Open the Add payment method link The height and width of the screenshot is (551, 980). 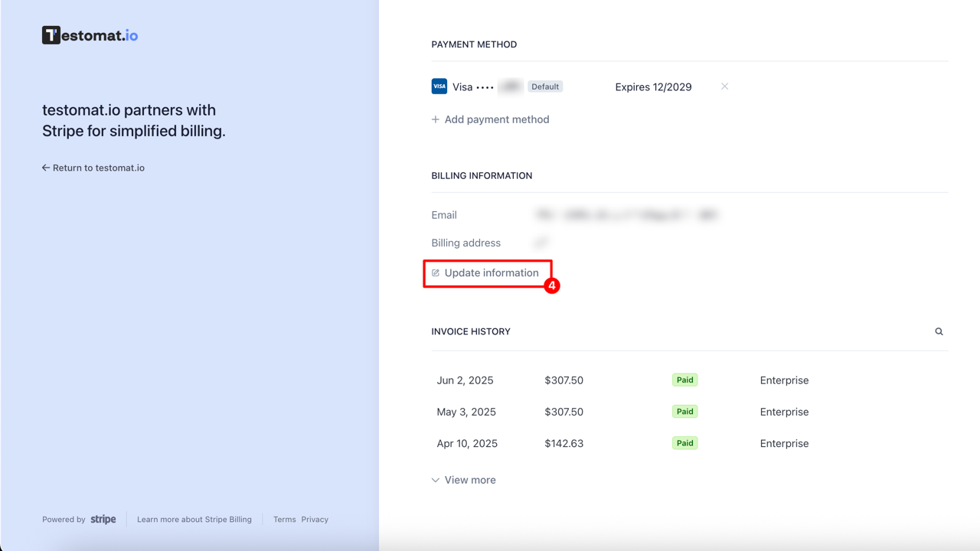click(497, 119)
